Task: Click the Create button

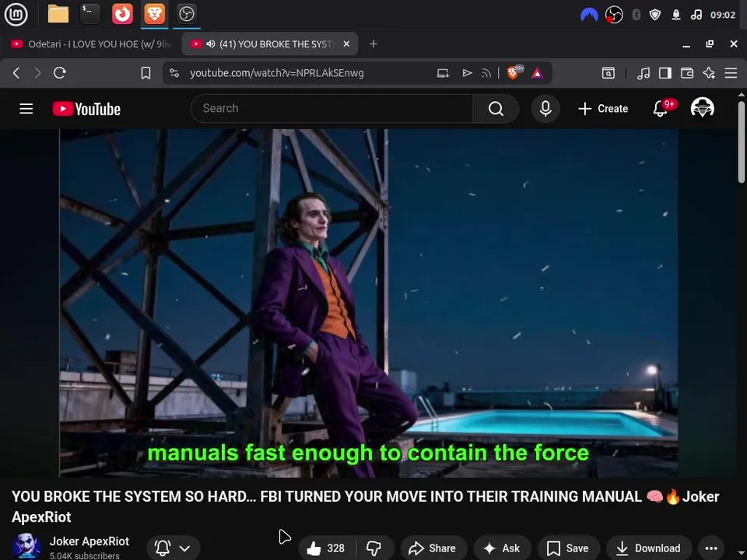Action: coord(603,109)
